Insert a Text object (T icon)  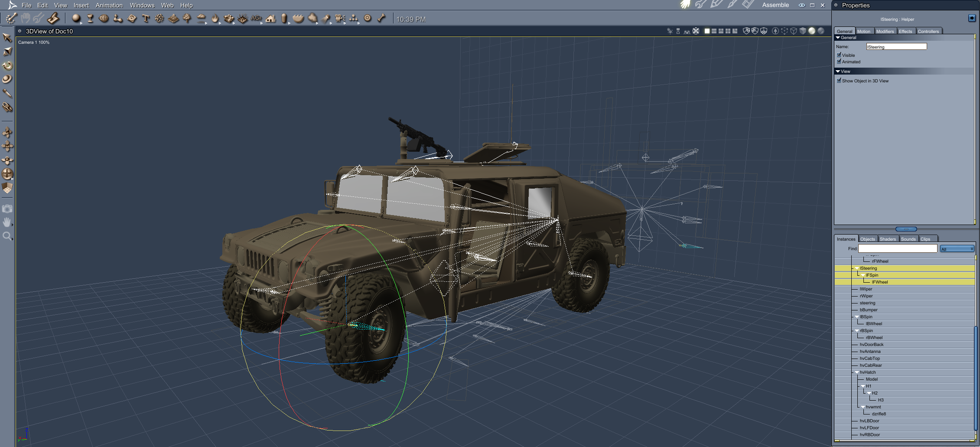(x=146, y=18)
